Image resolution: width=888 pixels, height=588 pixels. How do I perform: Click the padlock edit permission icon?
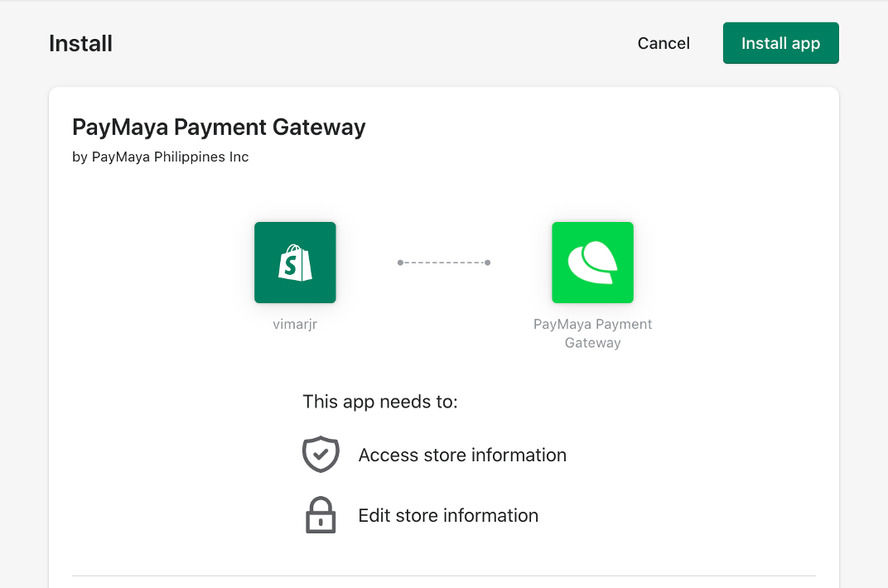(321, 515)
